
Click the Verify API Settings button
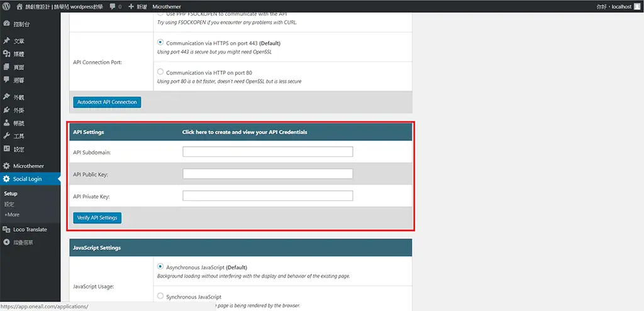coord(97,218)
